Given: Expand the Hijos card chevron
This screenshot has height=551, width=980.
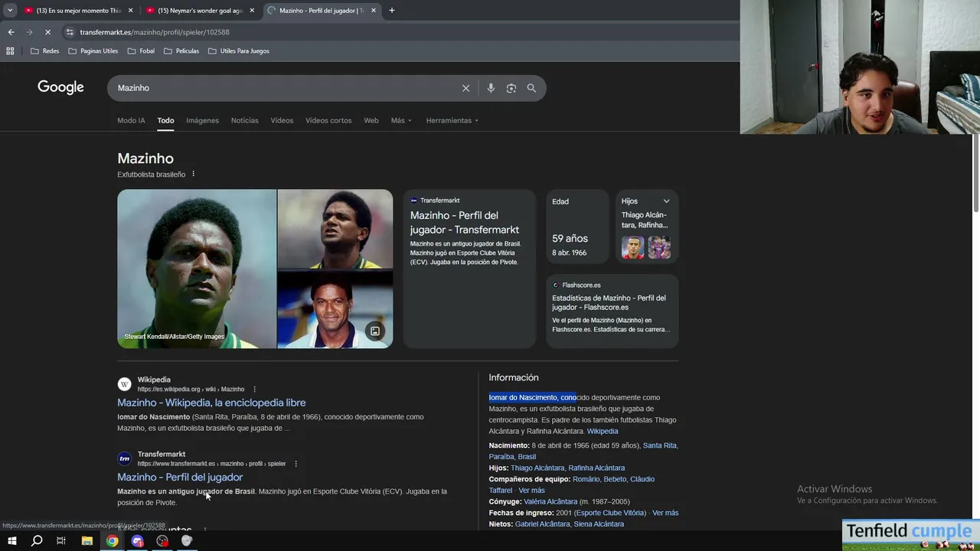Looking at the screenshot, I should (x=666, y=201).
